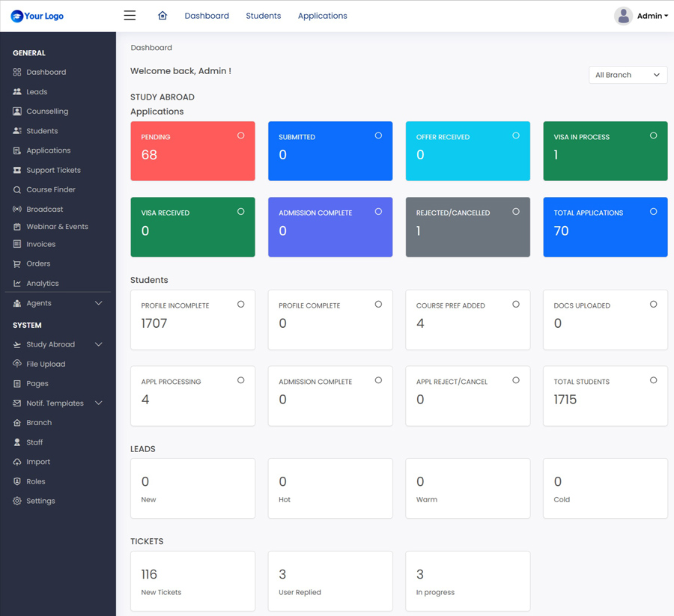This screenshot has height=616, width=674.
Task: Open the Hot leads card
Action: pos(330,488)
